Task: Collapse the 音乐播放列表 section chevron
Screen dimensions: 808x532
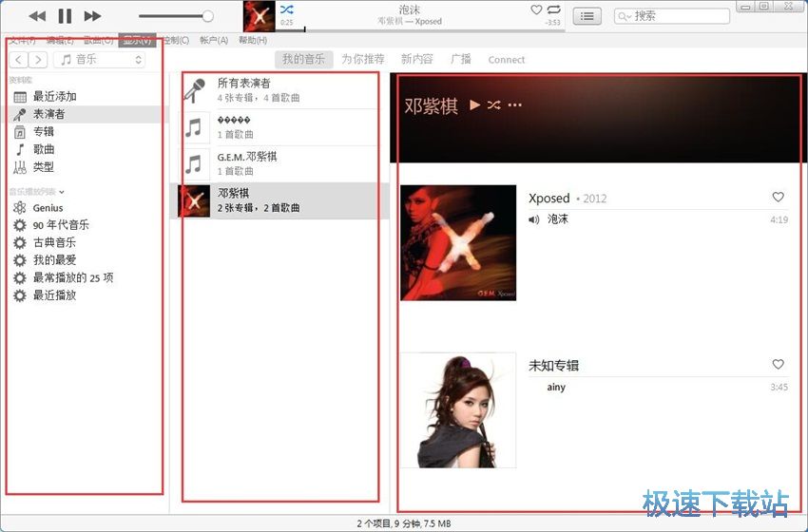Action: click(x=62, y=192)
